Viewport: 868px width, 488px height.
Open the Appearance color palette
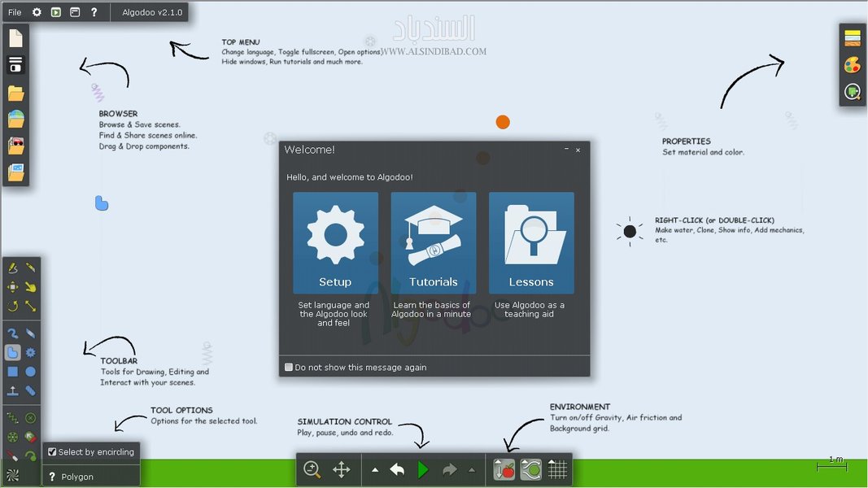[853, 65]
